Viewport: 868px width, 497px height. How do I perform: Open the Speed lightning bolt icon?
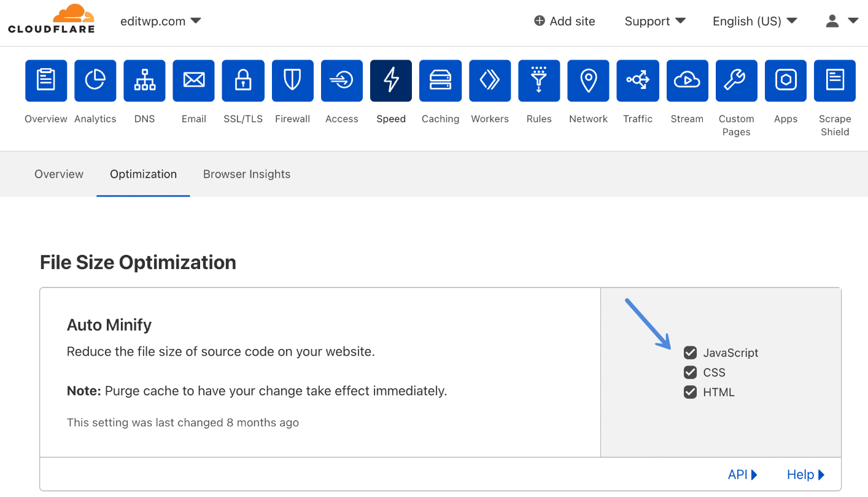[391, 80]
